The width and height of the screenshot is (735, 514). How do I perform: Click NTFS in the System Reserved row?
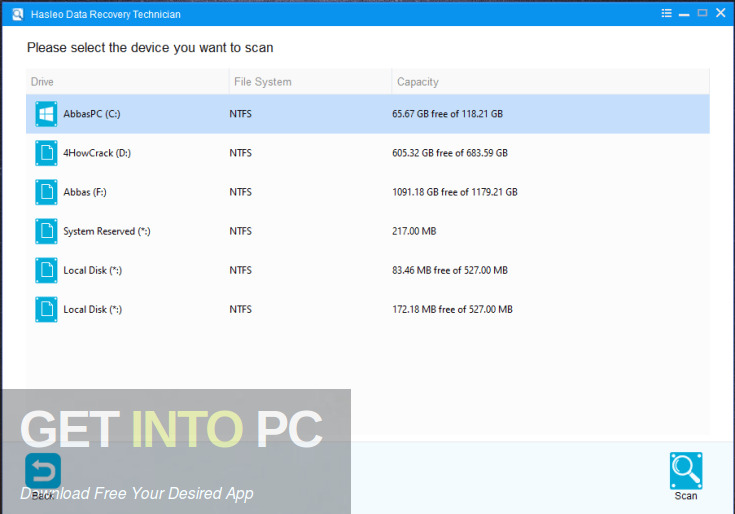[240, 231]
